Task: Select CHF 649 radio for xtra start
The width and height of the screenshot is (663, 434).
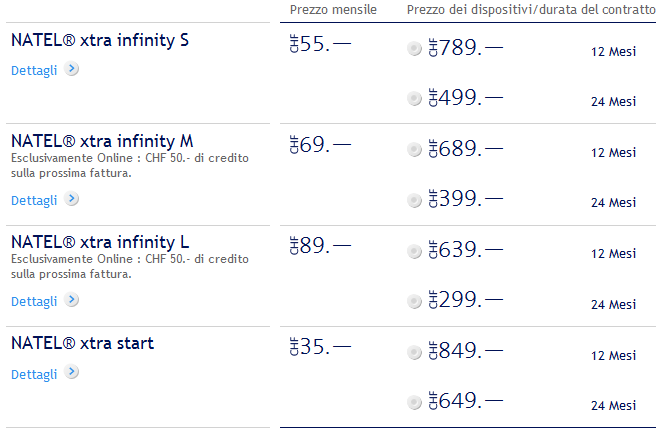Action: coord(415,403)
